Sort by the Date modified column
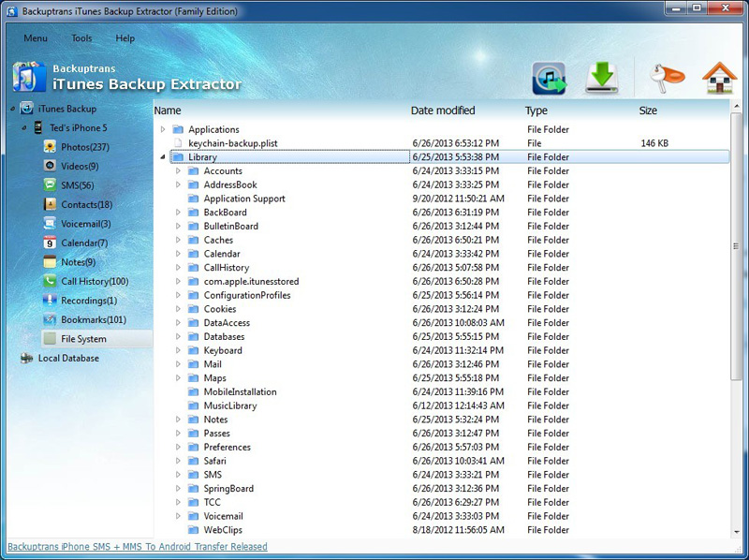 tap(443, 111)
